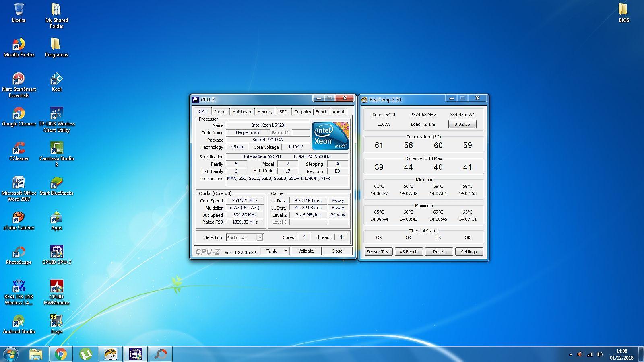
Task: Click the CPU-Z title bar icon
Action: pyautogui.click(x=196, y=99)
